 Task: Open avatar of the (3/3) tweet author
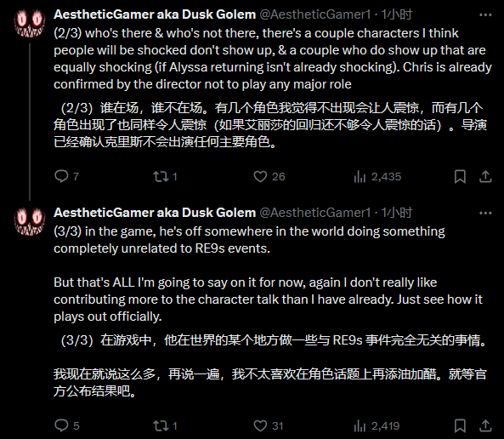[x=30, y=222]
